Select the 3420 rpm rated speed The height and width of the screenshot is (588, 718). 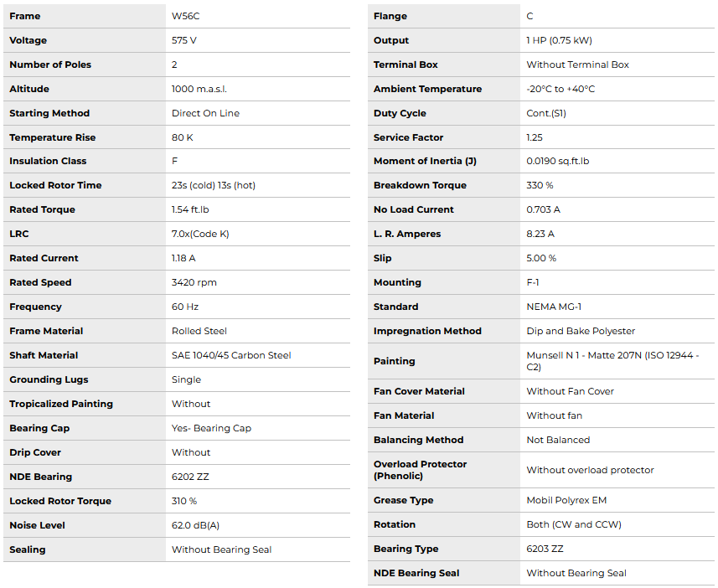point(194,282)
